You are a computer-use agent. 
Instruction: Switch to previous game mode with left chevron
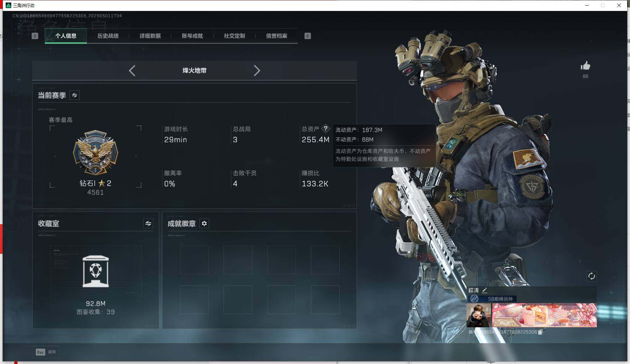[132, 71]
